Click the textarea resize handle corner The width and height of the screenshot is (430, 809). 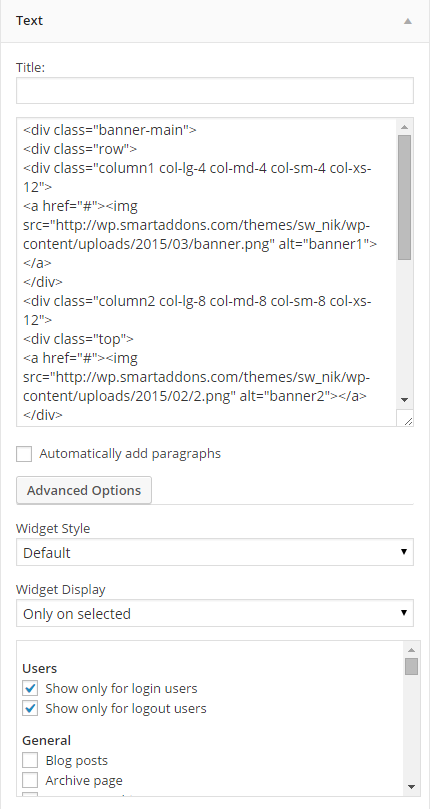(405, 418)
